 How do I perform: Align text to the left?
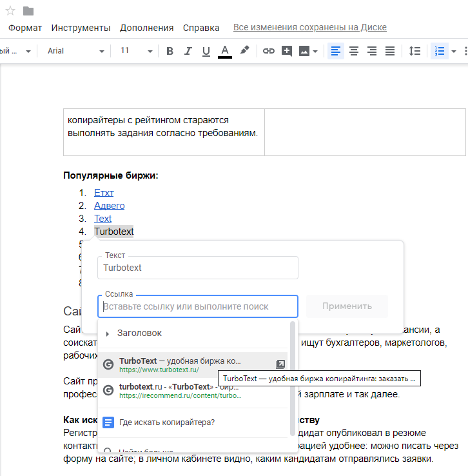pyautogui.click(x=335, y=51)
